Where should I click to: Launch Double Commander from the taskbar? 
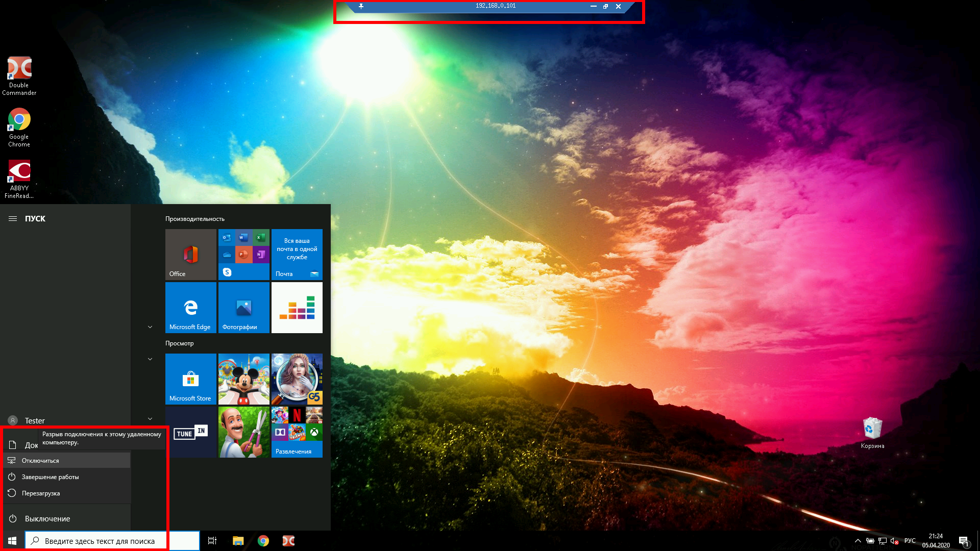[288, 541]
